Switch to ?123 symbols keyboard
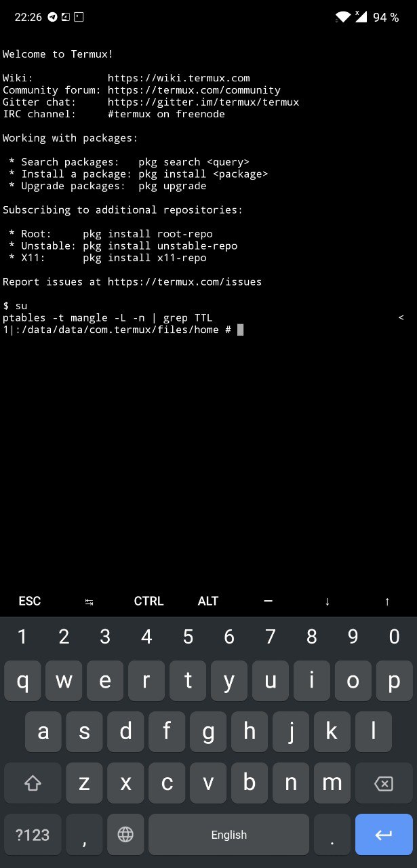Viewport: 417px width, 868px height. (x=33, y=835)
